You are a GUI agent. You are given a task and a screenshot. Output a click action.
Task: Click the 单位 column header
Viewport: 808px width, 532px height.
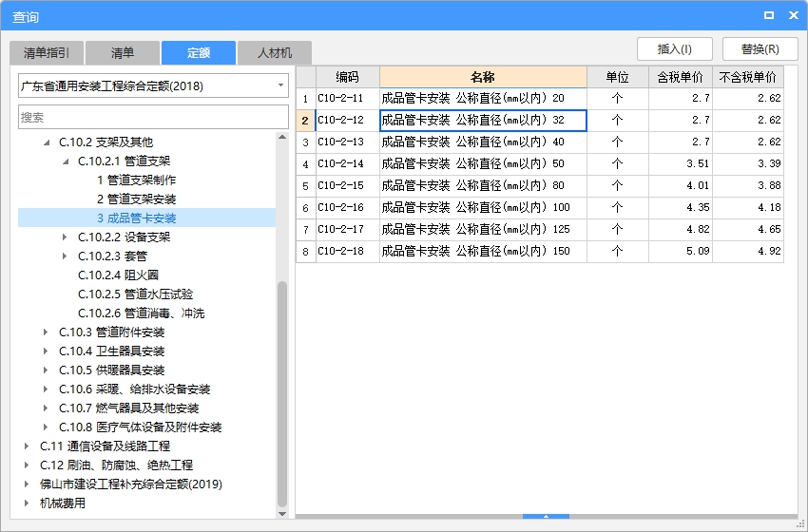617,77
